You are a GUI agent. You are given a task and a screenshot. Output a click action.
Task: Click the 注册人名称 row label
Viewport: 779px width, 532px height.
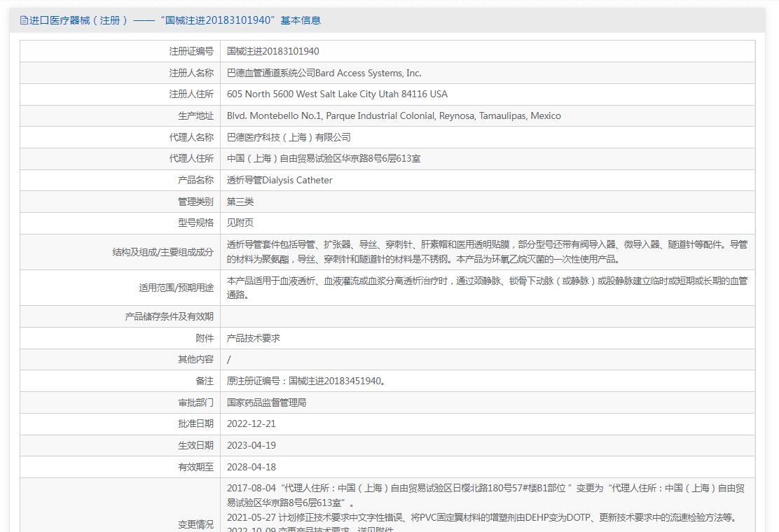tap(191, 73)
